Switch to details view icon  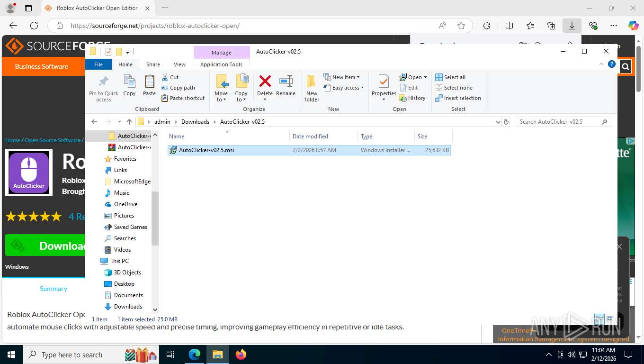click(599, 319)
